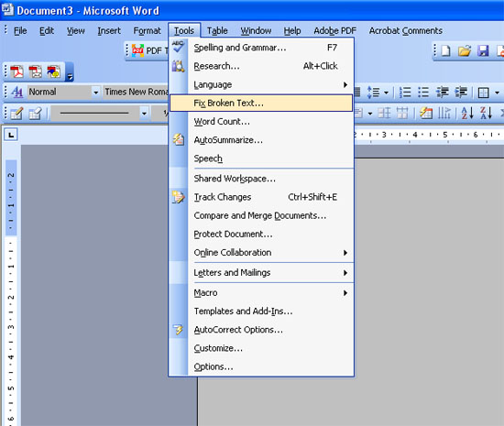
Task: Choose Options at bottom of Tools menu
Action: click(261, 366)
